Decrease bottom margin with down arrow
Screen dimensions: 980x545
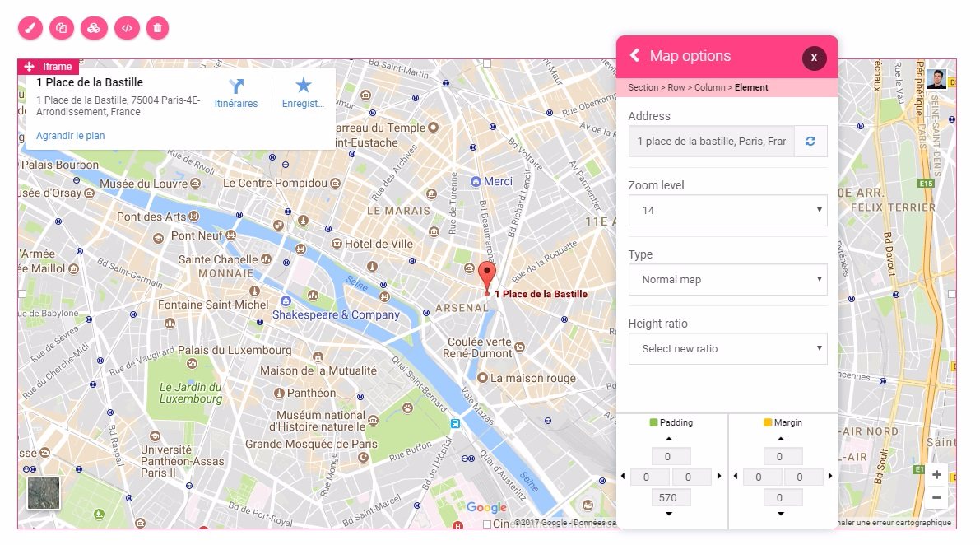pos(780,515)
